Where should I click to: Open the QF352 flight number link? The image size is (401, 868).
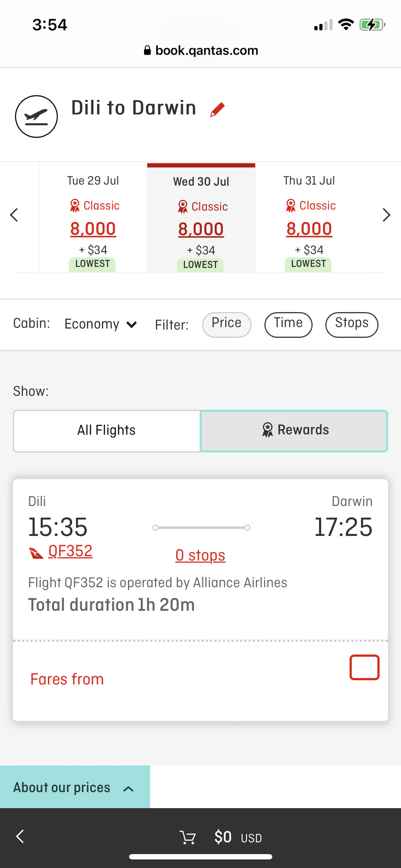coord(70,551)
